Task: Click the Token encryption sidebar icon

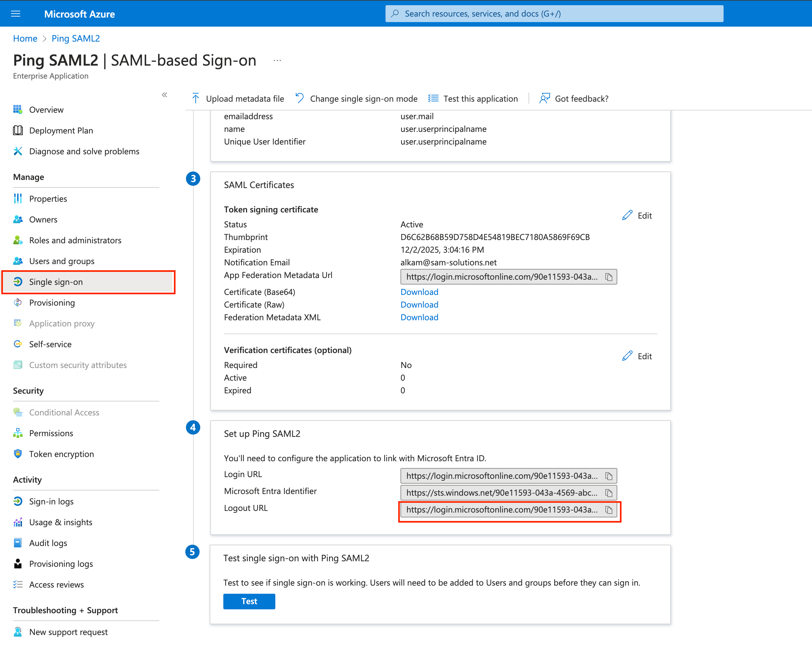Action: 19,453
